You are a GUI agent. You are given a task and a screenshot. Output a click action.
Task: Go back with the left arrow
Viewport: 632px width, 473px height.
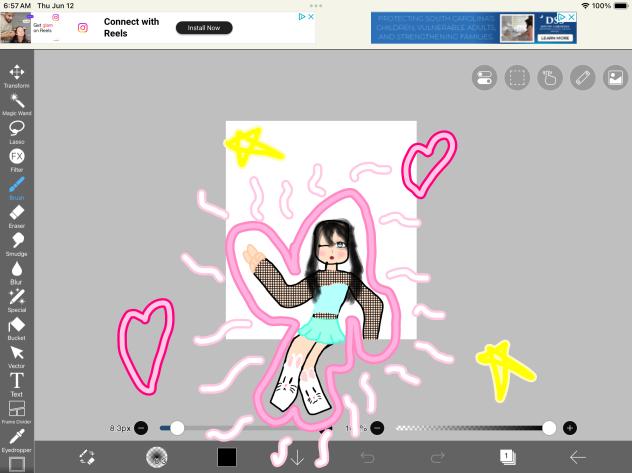[x=578, y=457]
